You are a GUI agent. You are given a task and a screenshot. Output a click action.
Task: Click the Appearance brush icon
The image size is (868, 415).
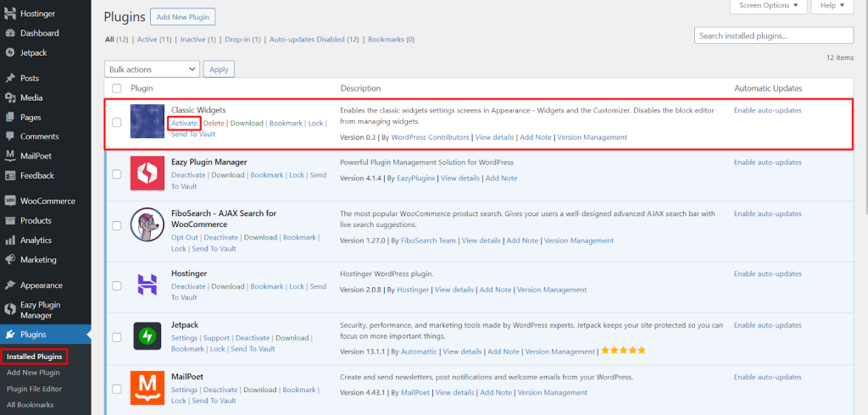click(x=10, y=285)
